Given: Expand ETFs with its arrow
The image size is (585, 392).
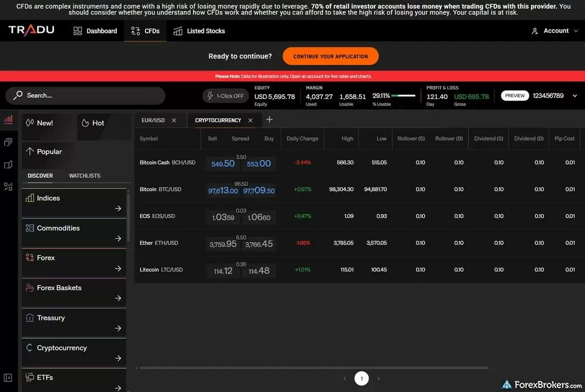Looking at the screenshot, I should point(118,388).
